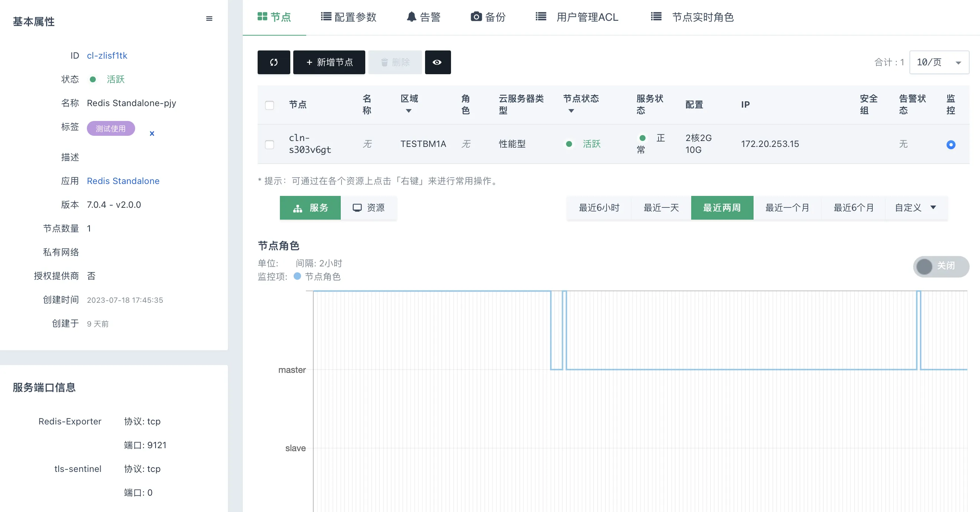Open the 10/页 page size dropdown

tap(938, 62)
